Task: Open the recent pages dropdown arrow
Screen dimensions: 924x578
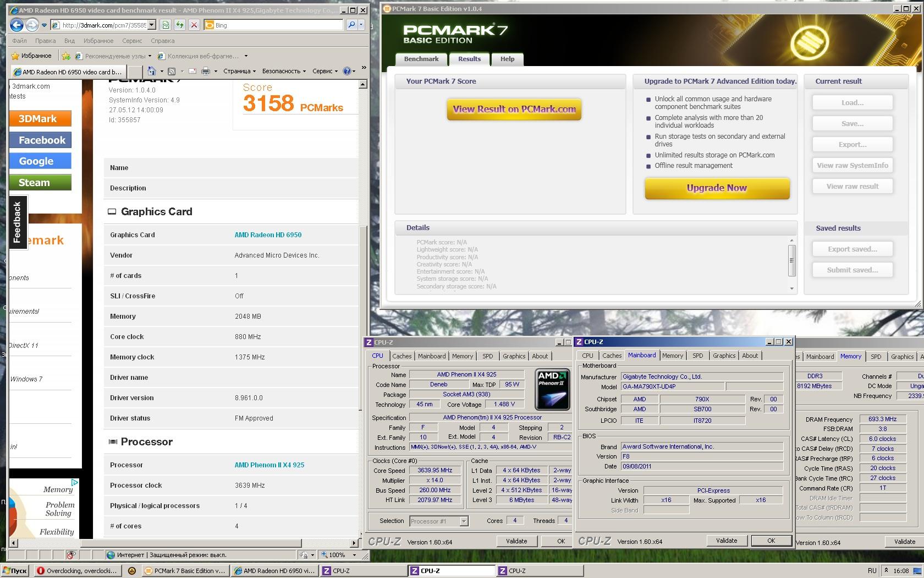Action: click(x=44, y=25)
